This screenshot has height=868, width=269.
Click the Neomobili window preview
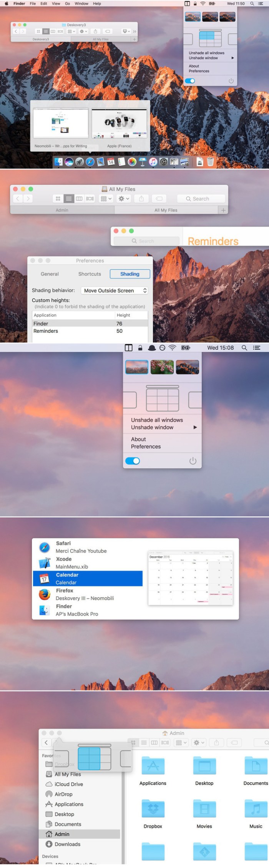(x=61, y=124)
